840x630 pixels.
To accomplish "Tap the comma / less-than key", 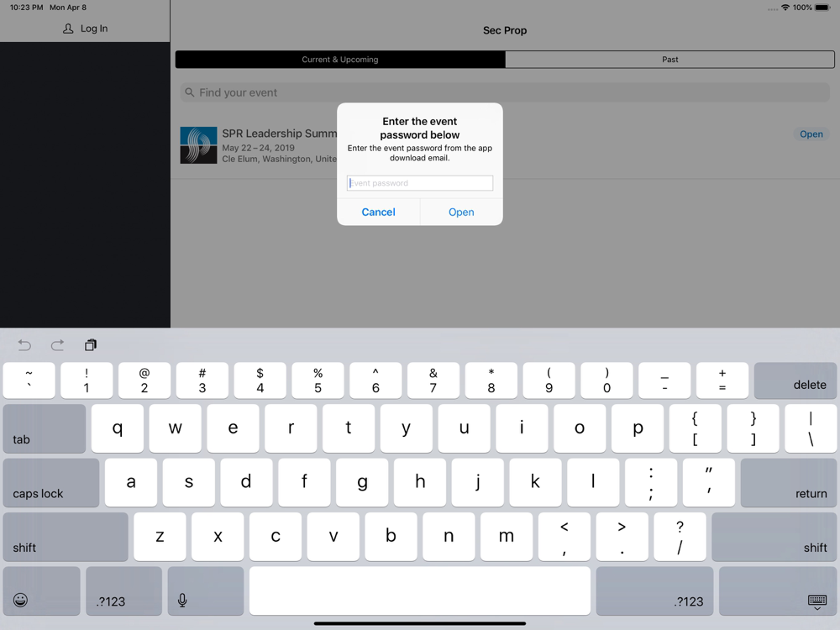I will pyautogui.click(x=564, y=537).
